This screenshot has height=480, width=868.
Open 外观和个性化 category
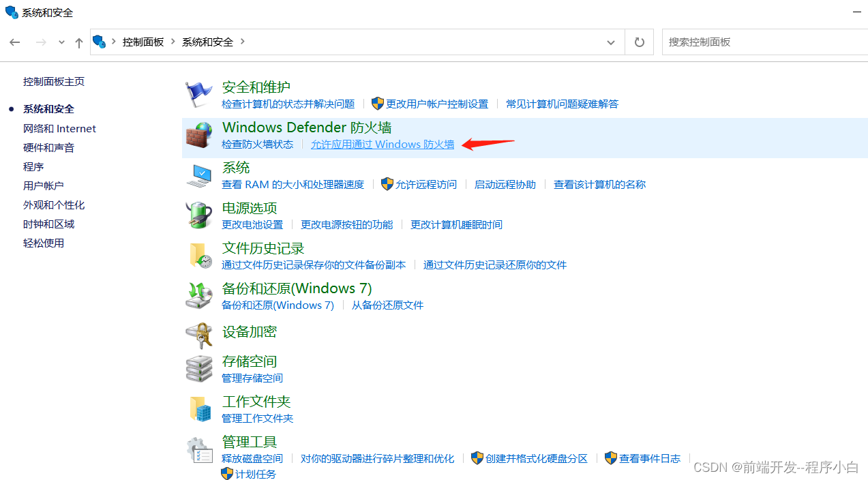[x=54, y=205]
